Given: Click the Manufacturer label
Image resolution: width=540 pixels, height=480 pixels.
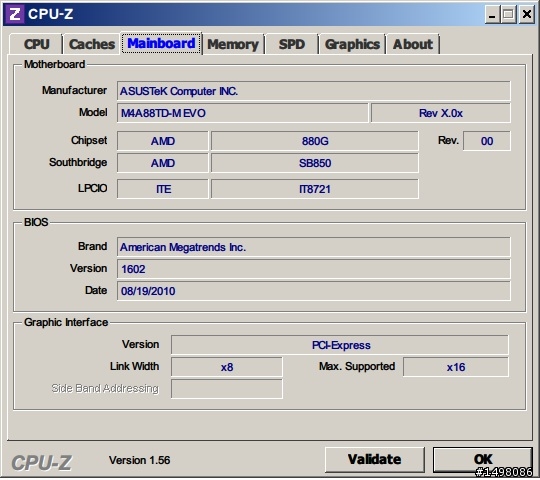Looking at the screenshot, I should 74,90.
